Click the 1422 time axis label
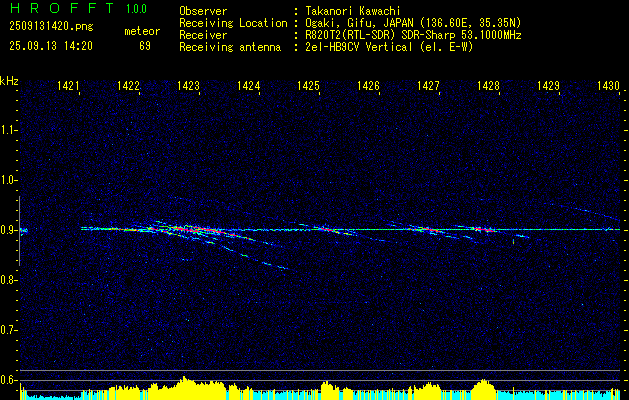The image size is (629, 400). (128, 85)
